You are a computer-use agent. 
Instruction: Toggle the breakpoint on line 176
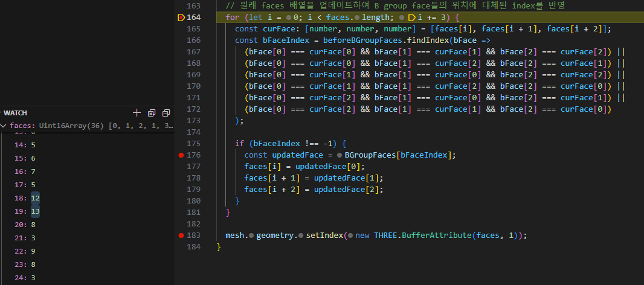(181, 155)
